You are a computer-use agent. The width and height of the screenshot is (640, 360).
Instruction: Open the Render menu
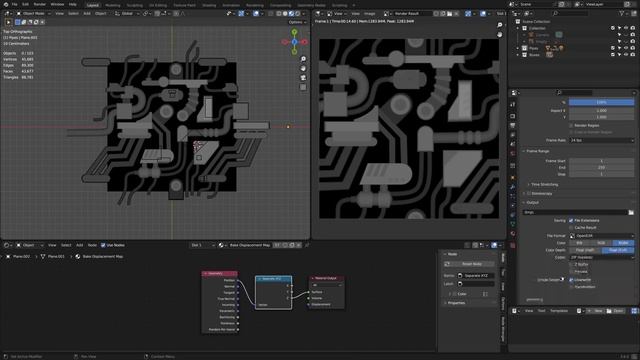click(40, 4)
